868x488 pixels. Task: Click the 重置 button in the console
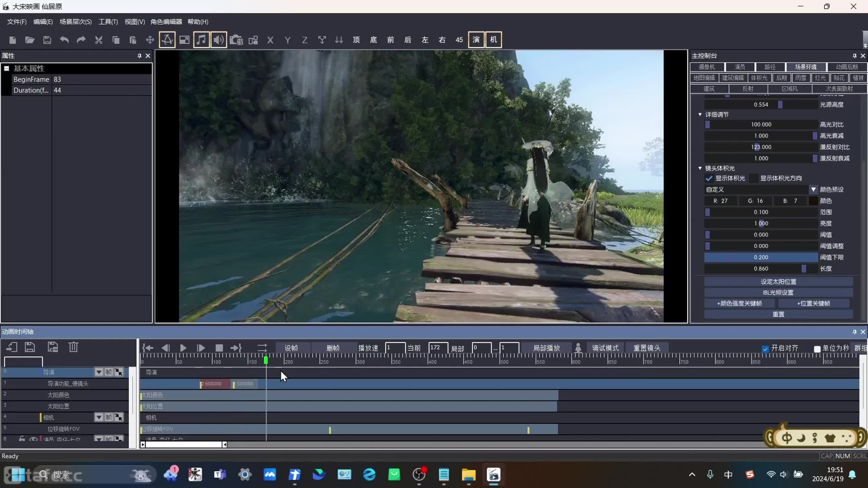[x=778, y=314]
